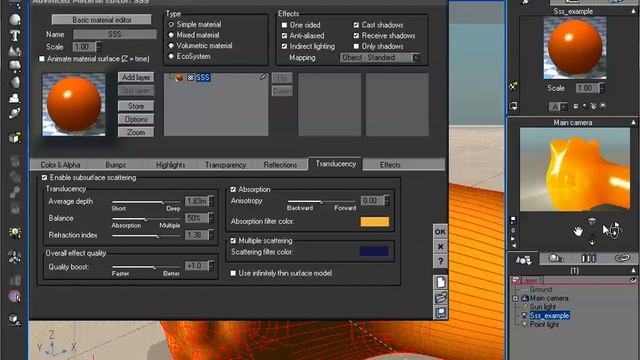Select the add light bulb tool
The width and height of the screenshot is (640, 360).
(x=15, y=233)
